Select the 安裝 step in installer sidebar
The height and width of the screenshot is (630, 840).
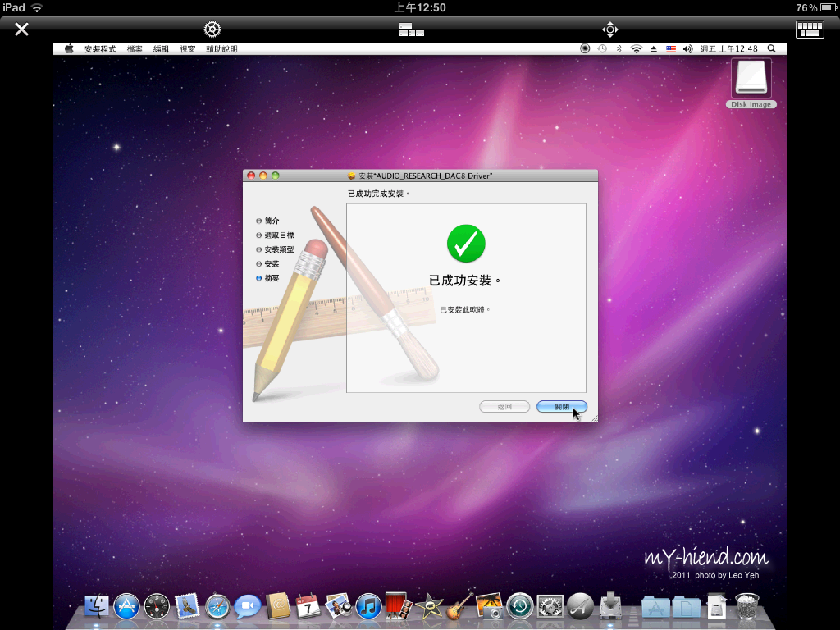pyautogui.click(x=267, y=264)
